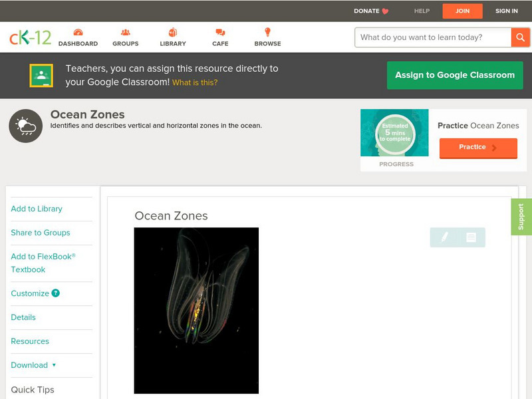Click Share to Groups link
This screenshot has height=399, width=532.
[41, 233]
